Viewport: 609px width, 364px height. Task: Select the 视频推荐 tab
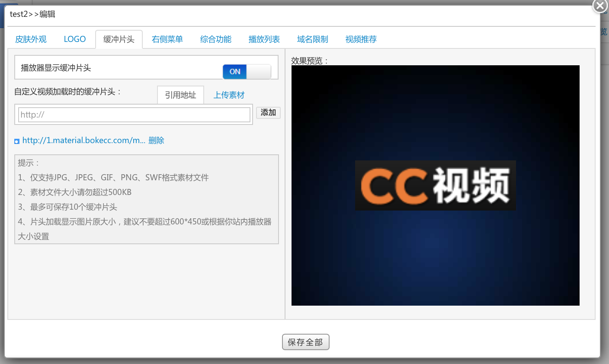coord(361,39)
